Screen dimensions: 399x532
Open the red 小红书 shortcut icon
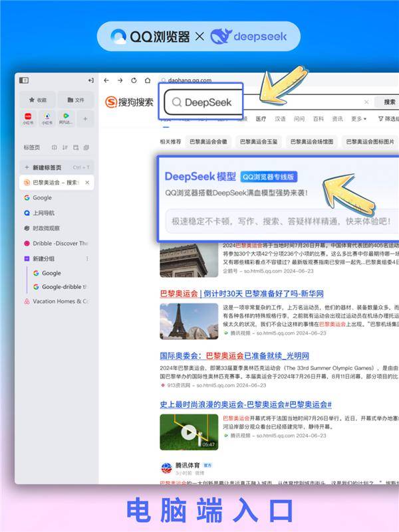tap(28, 118)
